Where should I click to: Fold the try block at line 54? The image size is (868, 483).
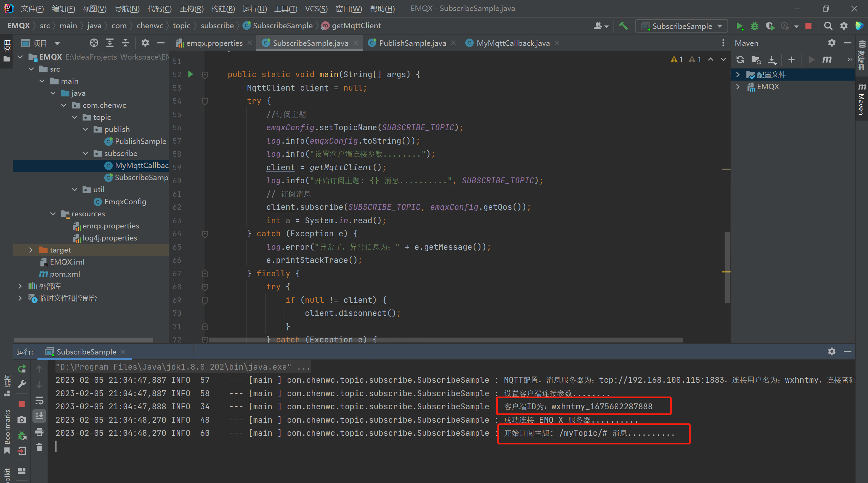click(205, 101)
